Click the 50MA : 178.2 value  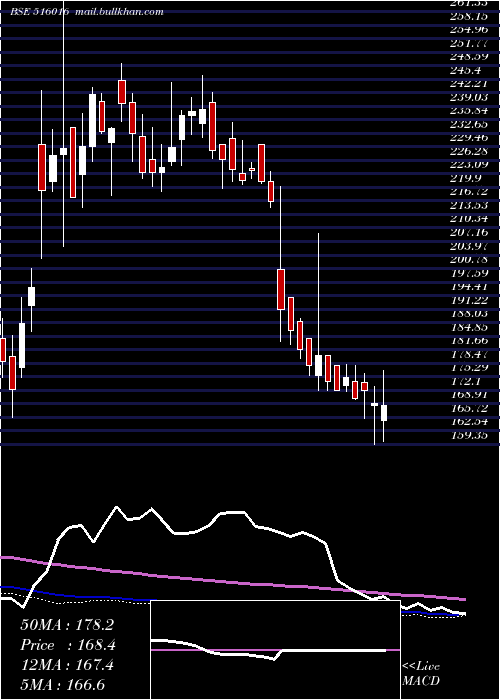click(67, 625)
